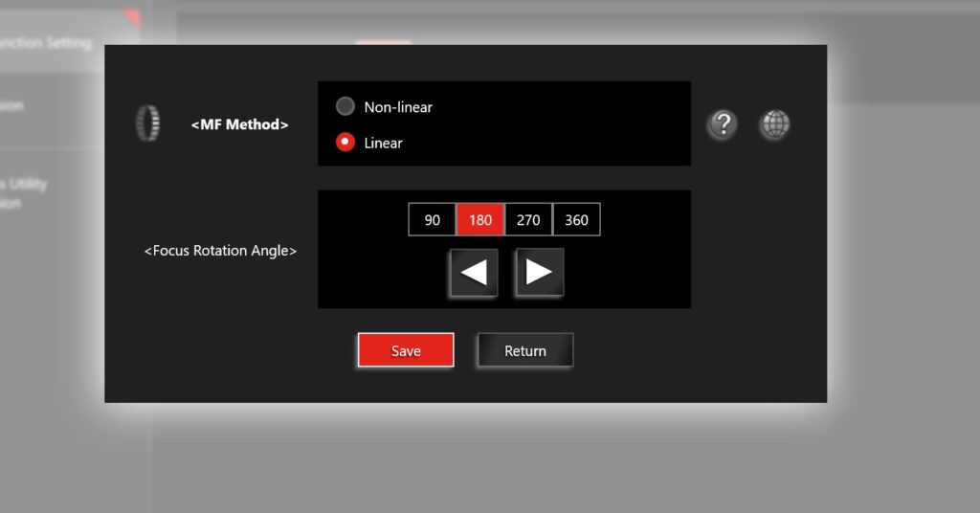Click the globe language icon
980x513 pixels.
(774, 124)
